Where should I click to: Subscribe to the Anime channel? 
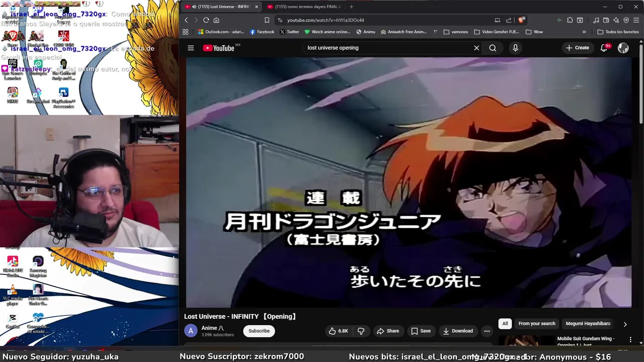pyautogui.click(x=259, y=331)
